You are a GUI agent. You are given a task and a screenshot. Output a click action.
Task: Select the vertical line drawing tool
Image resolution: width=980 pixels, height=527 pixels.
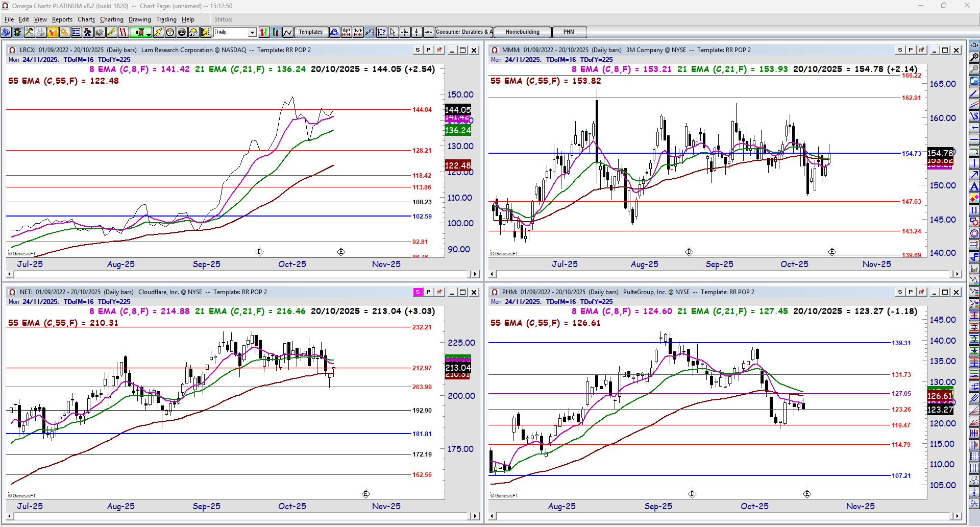click(x=974, y=163)
